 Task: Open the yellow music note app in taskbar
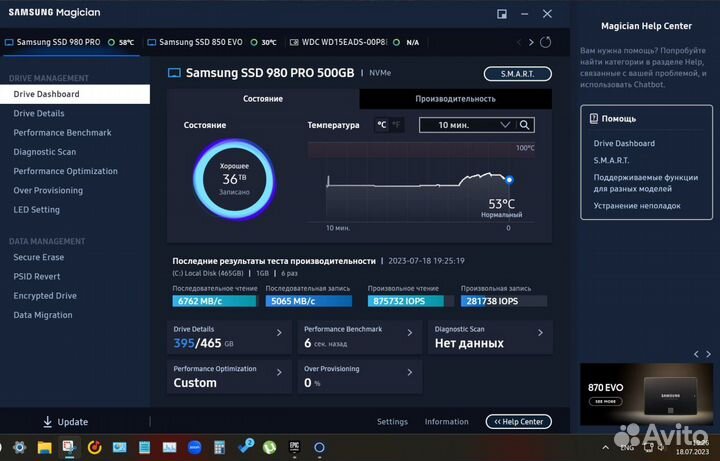[95, 447]
